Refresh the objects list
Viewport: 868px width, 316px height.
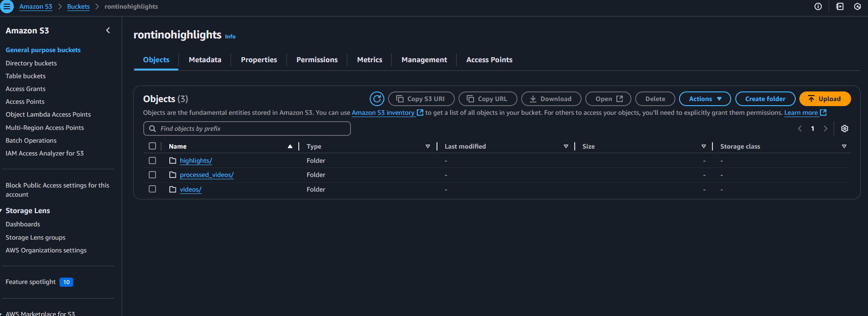coord(377,99)
